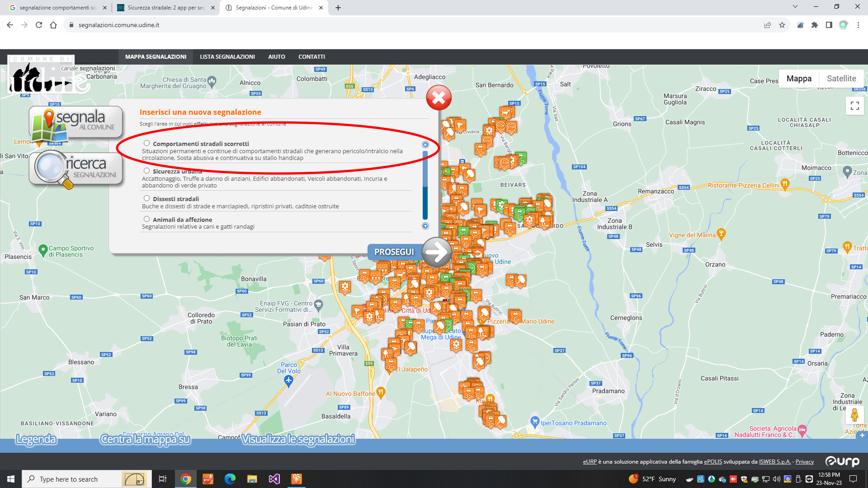Click the eurp logo in footer
Viewport: 868px width, 488px height.
(842, 461)
